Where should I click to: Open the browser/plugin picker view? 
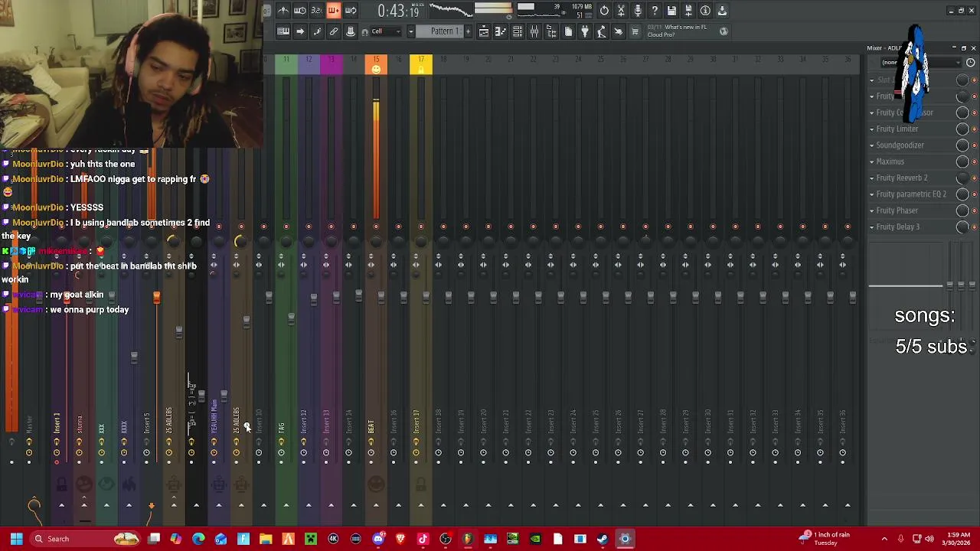tap(551, 31)
